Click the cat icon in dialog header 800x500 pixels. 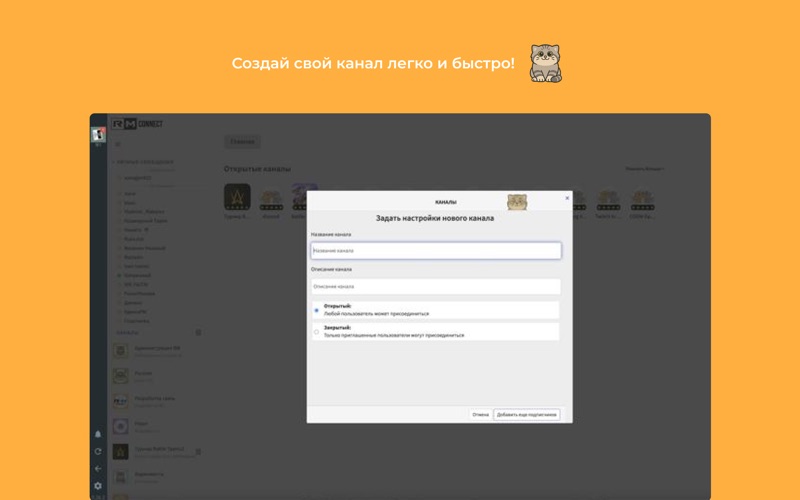[517, 202]
